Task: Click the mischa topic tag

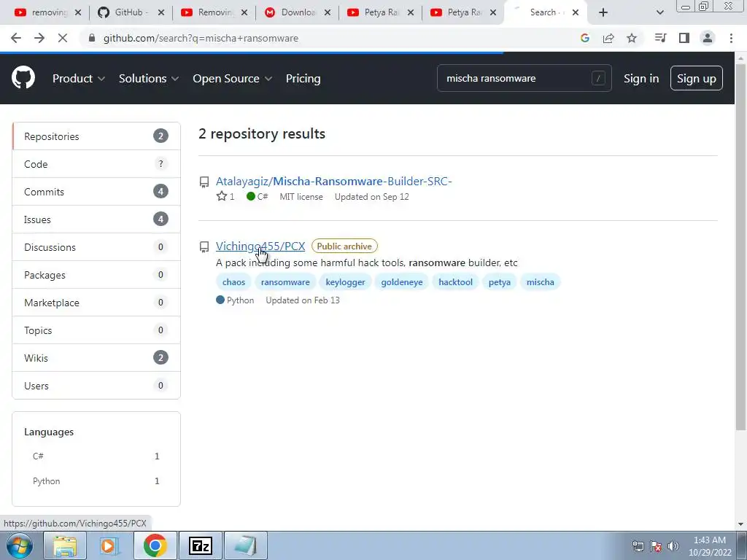Action: (541, 282)
